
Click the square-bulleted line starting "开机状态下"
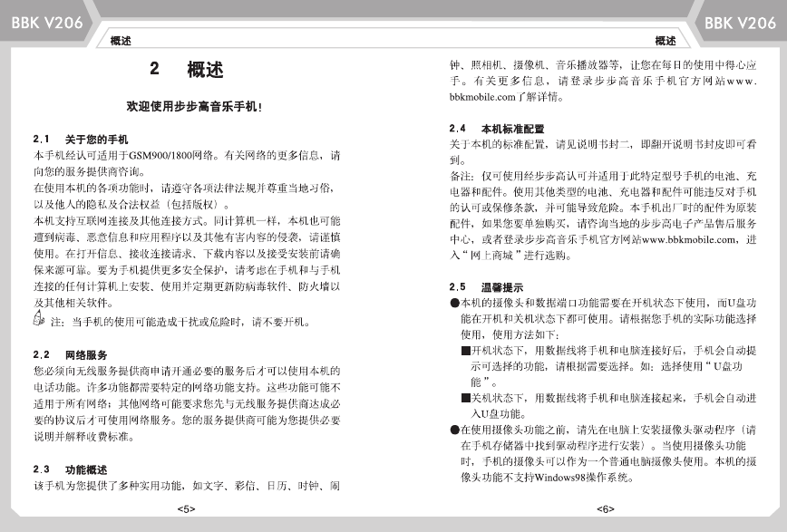point(608,351)
